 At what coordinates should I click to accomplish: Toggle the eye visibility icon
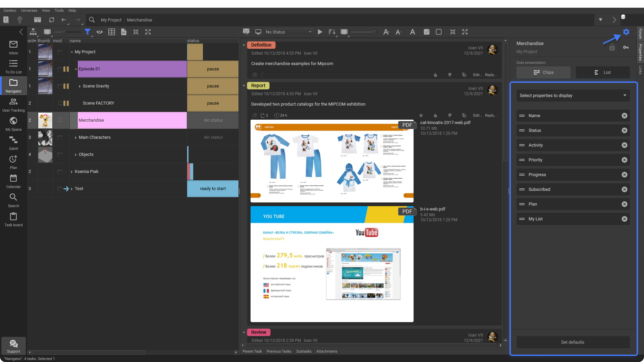100,32
